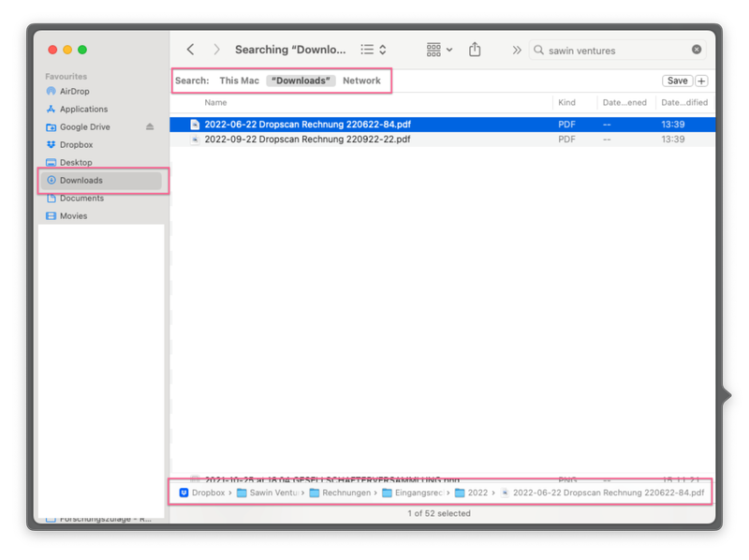This screenshot has height=560, width=749.
Task: Clear the search field text
Action: click(x=697, y=50)
